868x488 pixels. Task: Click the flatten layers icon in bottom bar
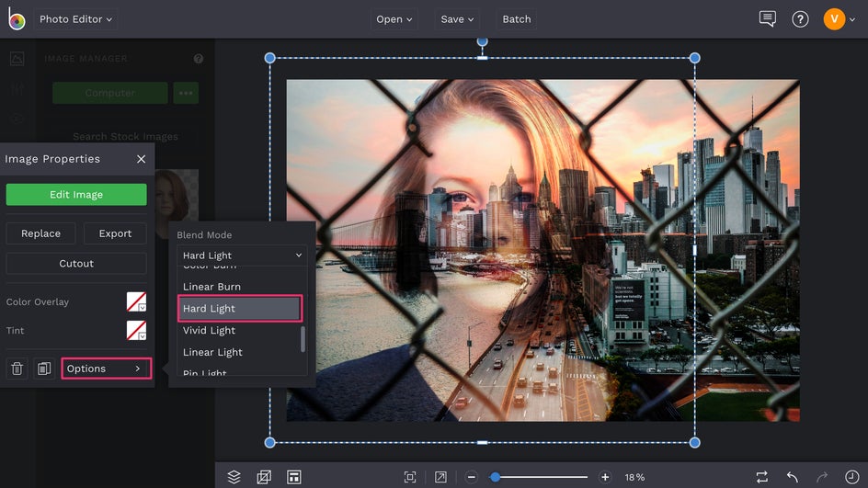click(x=264, y=477)
